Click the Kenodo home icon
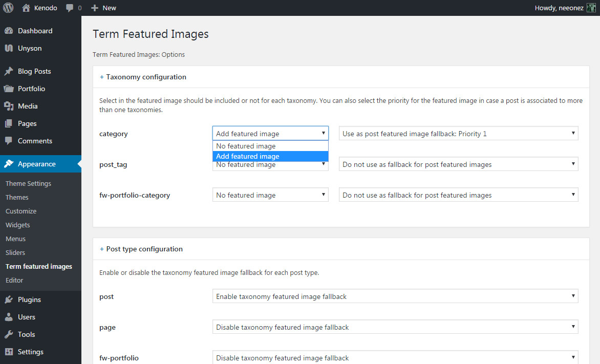 coord(26,8)
